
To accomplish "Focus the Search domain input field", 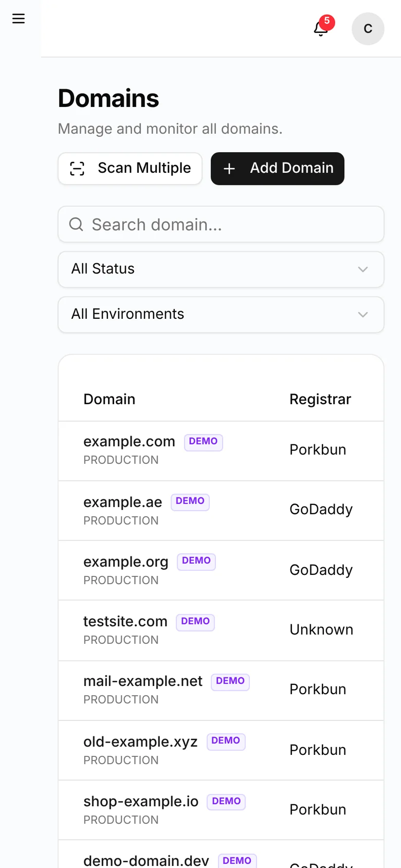I will click(x=221, y=224).
